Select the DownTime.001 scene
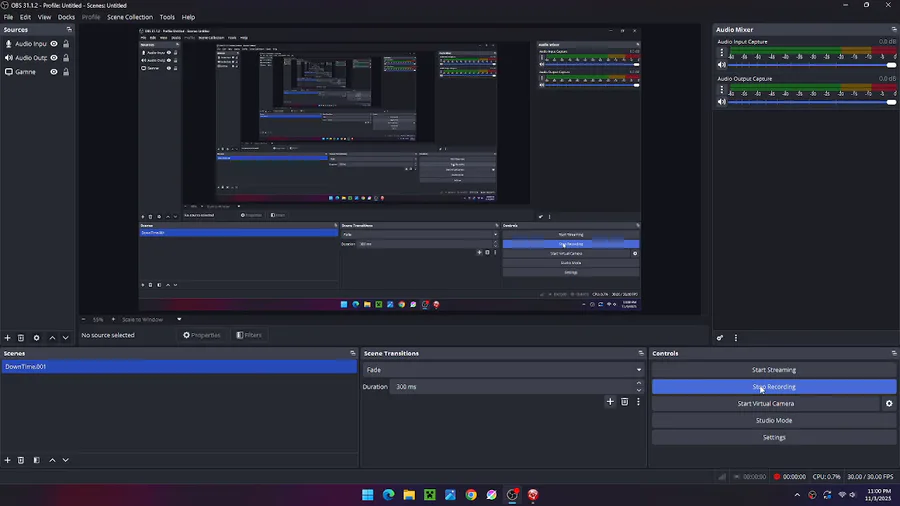Image resolution: width=900 pixels, height=506 pixels. [x=179, y=367]
